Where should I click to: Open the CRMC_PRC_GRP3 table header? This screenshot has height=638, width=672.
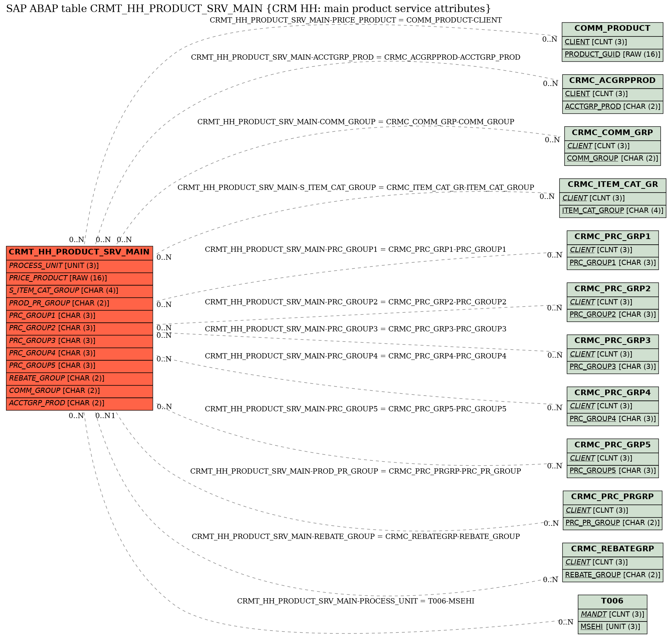[x=612, y=341]
